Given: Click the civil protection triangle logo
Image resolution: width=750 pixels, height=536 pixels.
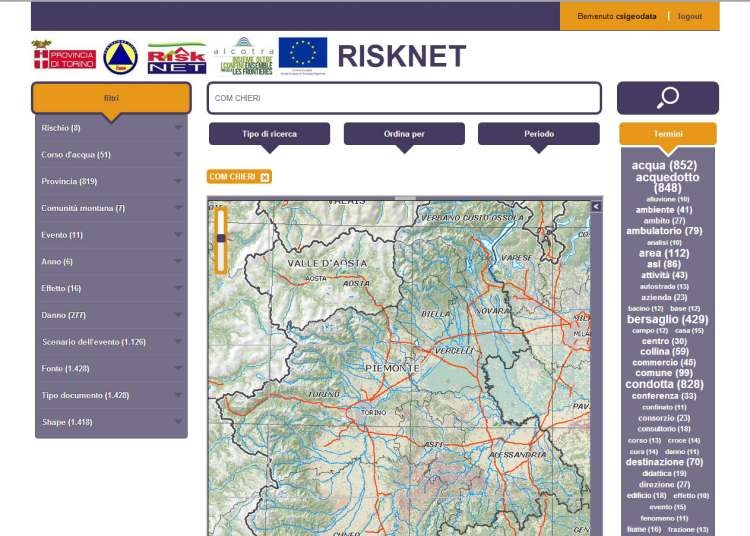Looking at the screenshot, I should (121, 57).
